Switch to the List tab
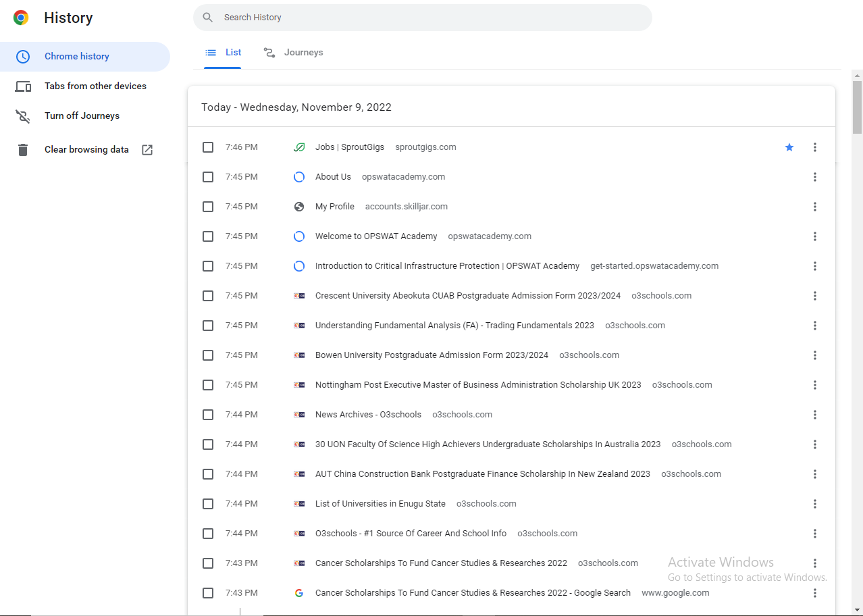This screenshot has height=616, width=863. click(223, 53)
